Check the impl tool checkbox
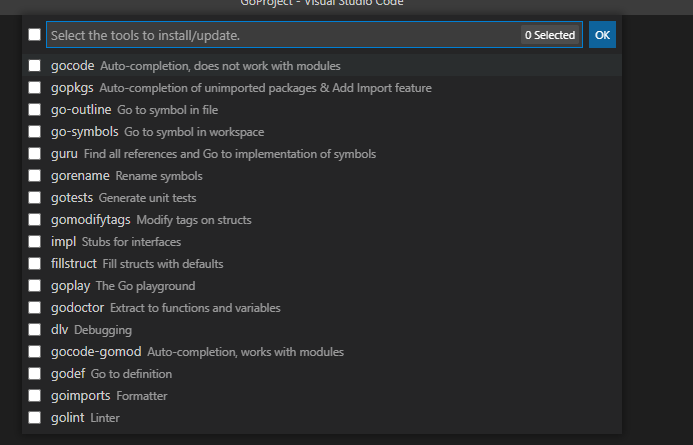This screenshot has width=693, height=445. [x=35, y=242]
